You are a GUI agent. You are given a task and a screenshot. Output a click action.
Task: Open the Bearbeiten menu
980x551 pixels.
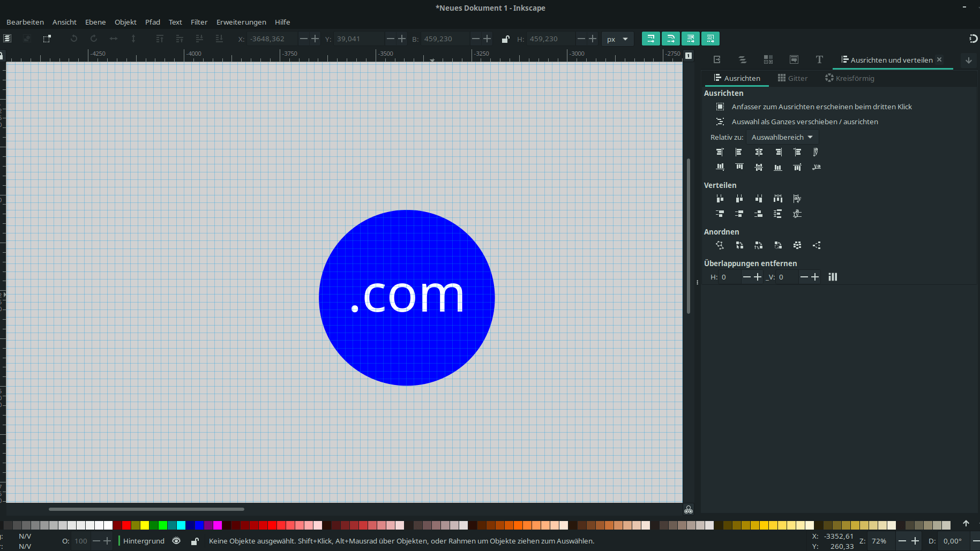25,22
